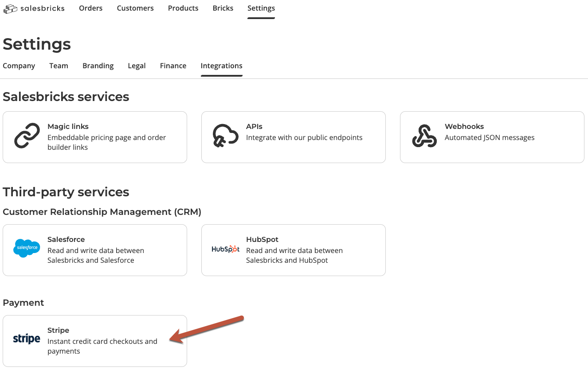Image resolution: width=588 pixels, height=374 pixels.
Task: Click the 'Third-party services' heading
Action: [x=66, y=192]
